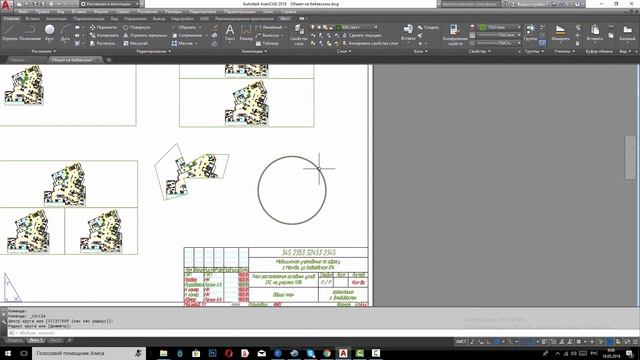The width and height of the screenshot is (640, 360).
Task: Expand the Свойства panel
Action: coord(480,51)
